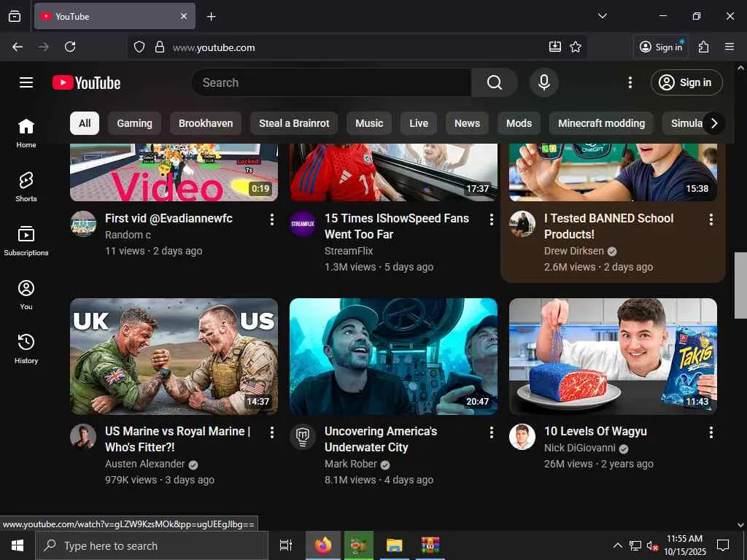
Task: Open options menu for 15 Times IShowSpeed video
Action: 491,219
